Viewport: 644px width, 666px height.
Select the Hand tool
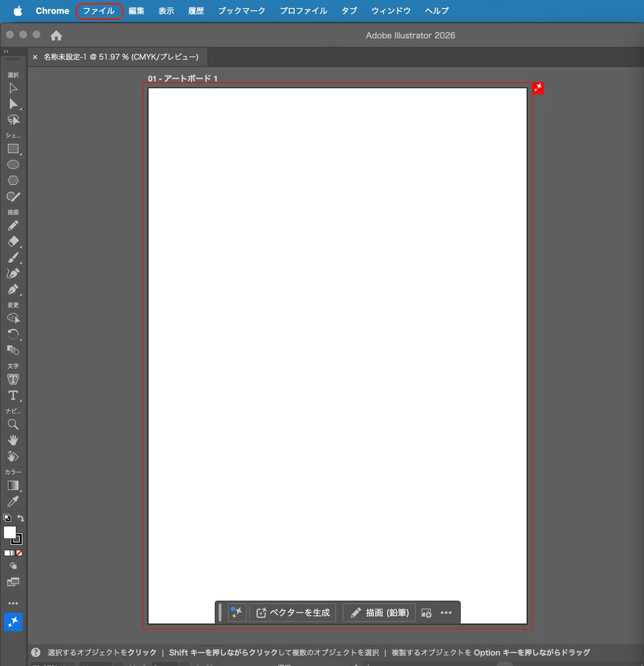coord(13,440)
